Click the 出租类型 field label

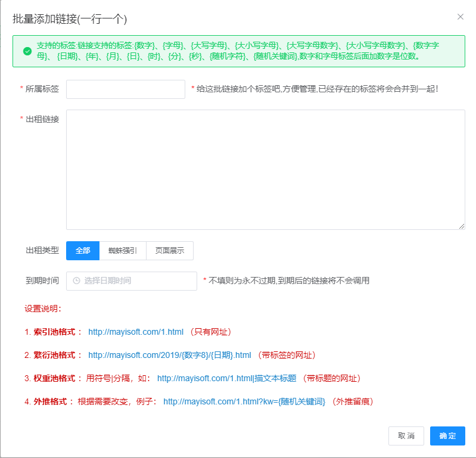tap(42, 251)
